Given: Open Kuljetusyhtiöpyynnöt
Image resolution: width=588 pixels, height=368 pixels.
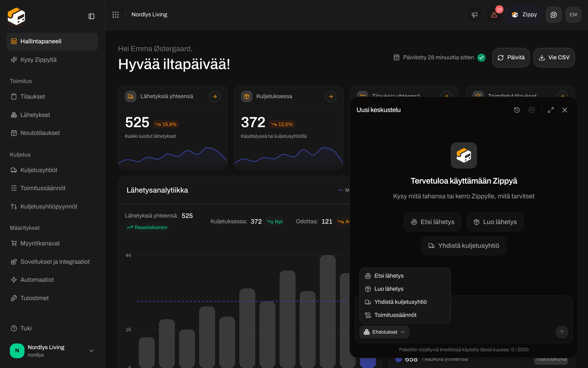Looking at the screenshot, I should tap(52, 206).
